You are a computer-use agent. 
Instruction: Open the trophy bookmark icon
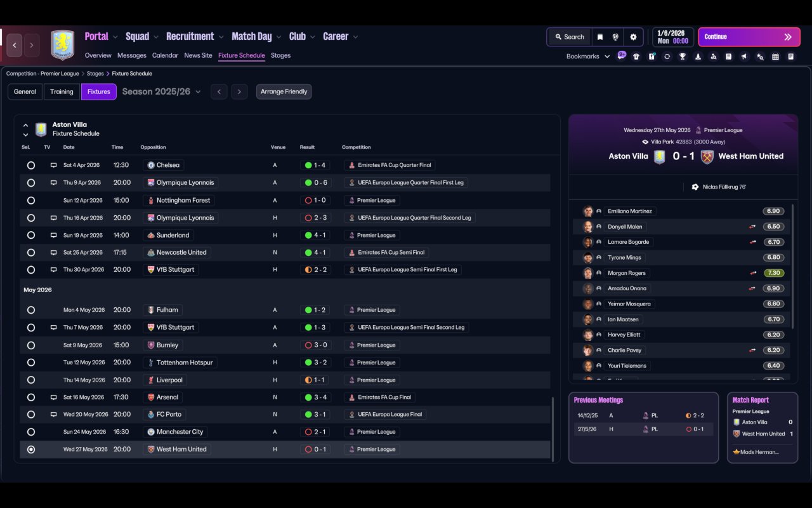[x=683, y=57]
